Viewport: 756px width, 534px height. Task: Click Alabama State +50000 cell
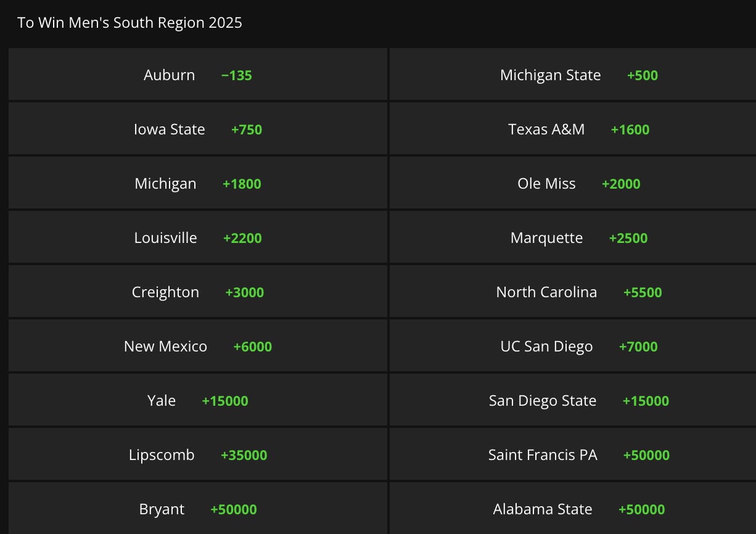tap(578, 509)
